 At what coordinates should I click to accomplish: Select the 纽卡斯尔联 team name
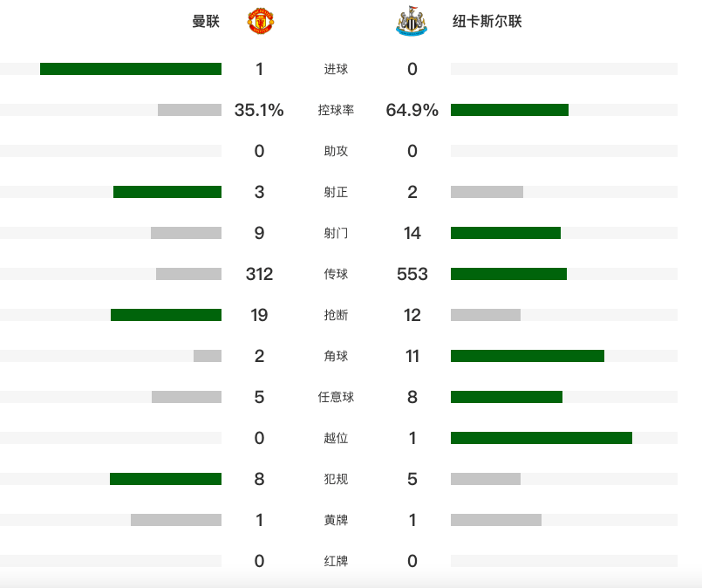tap(487, 22)
